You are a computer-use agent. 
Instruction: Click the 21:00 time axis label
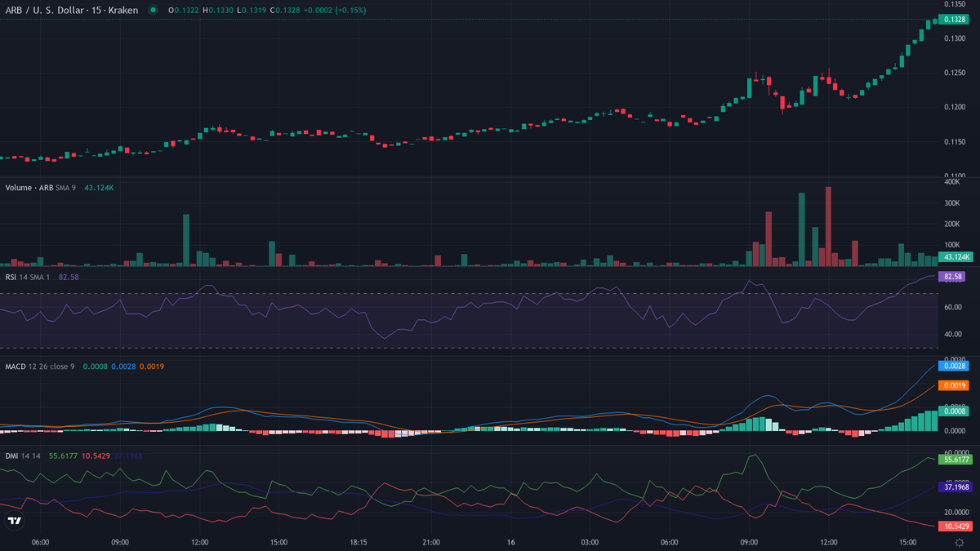(431, 542)
